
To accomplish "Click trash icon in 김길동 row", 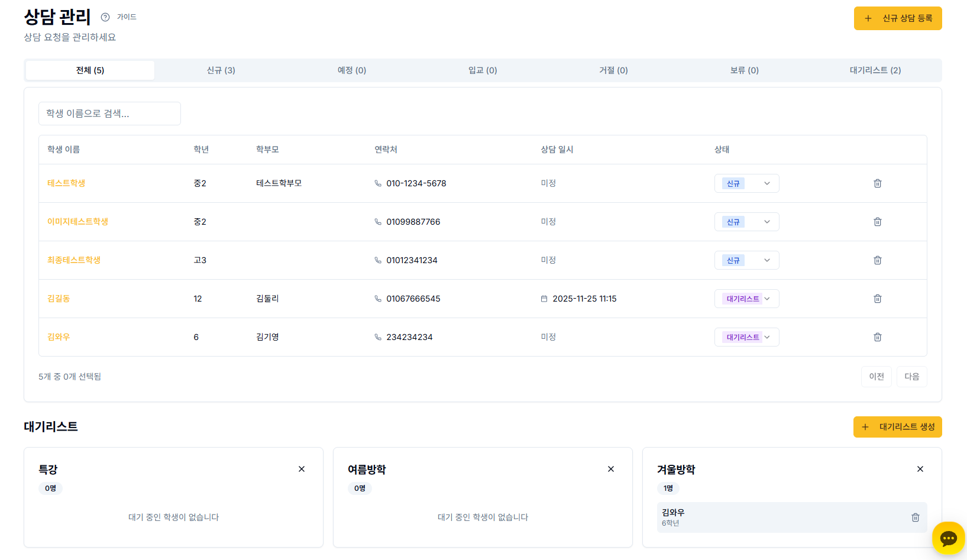I will tap(877, 299).
